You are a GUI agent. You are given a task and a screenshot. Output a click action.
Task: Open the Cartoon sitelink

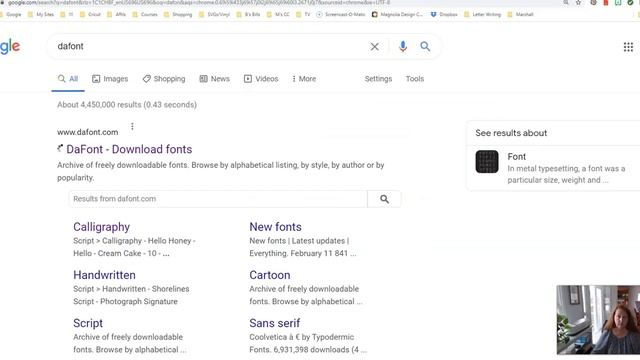tap(270, 275)
